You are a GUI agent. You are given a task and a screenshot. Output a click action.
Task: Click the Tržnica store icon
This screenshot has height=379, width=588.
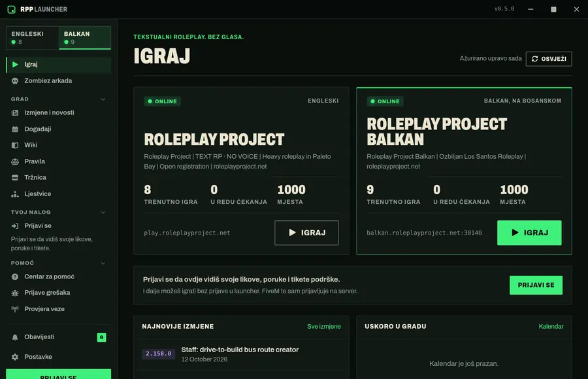tap(15, 178)
